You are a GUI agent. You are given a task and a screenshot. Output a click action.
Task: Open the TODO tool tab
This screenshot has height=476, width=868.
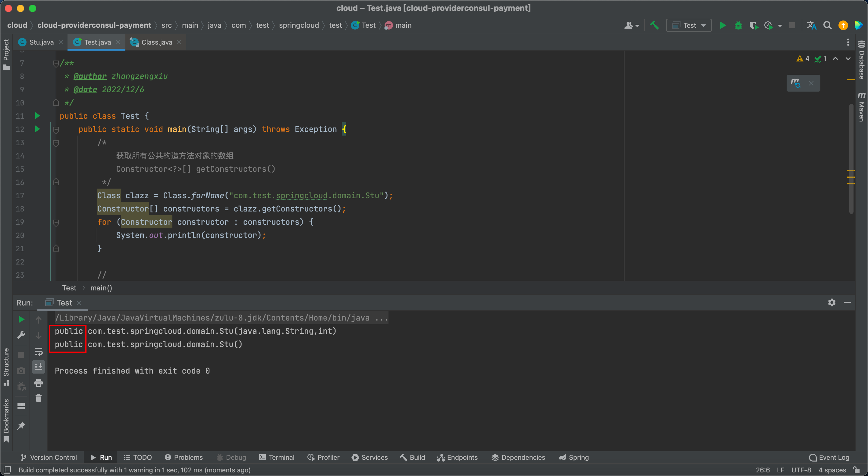[138, 457]
